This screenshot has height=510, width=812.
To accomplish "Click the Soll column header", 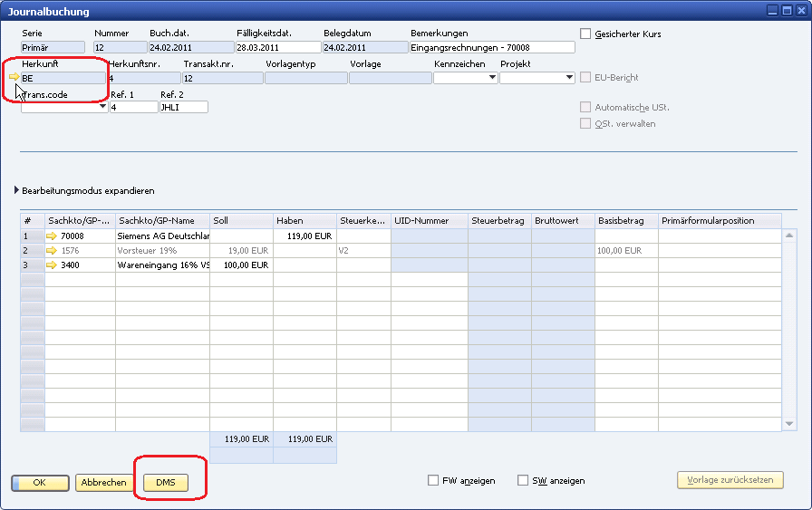I will [x=240, y=220].
